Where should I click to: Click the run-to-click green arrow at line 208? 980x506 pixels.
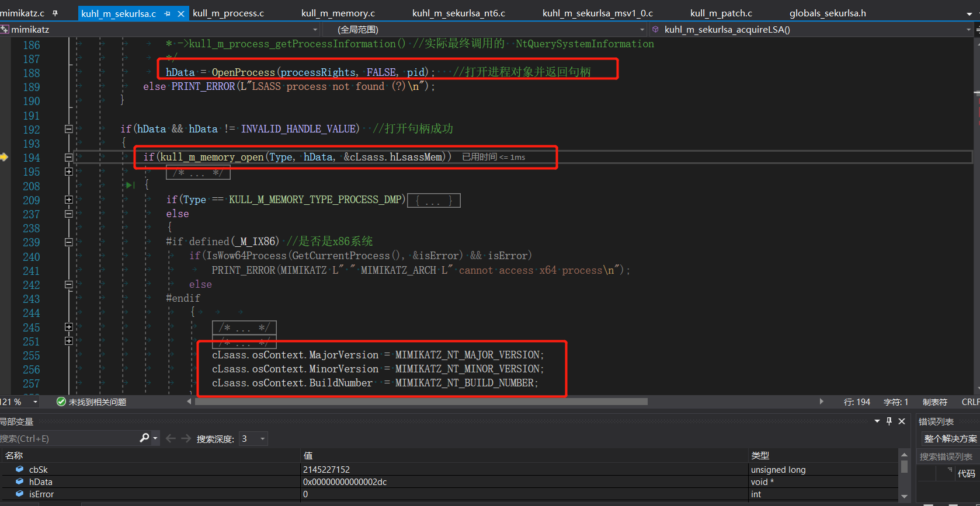130,186
